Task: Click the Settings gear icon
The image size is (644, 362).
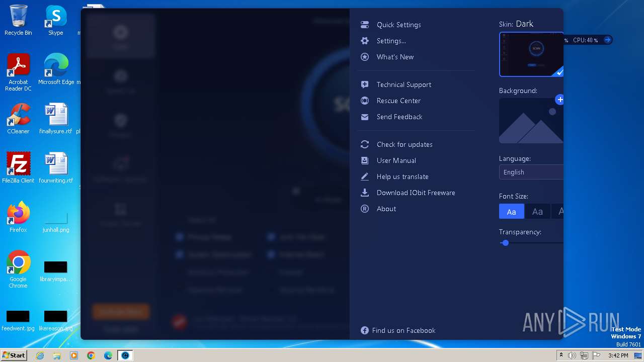Action: coord(365,41)
